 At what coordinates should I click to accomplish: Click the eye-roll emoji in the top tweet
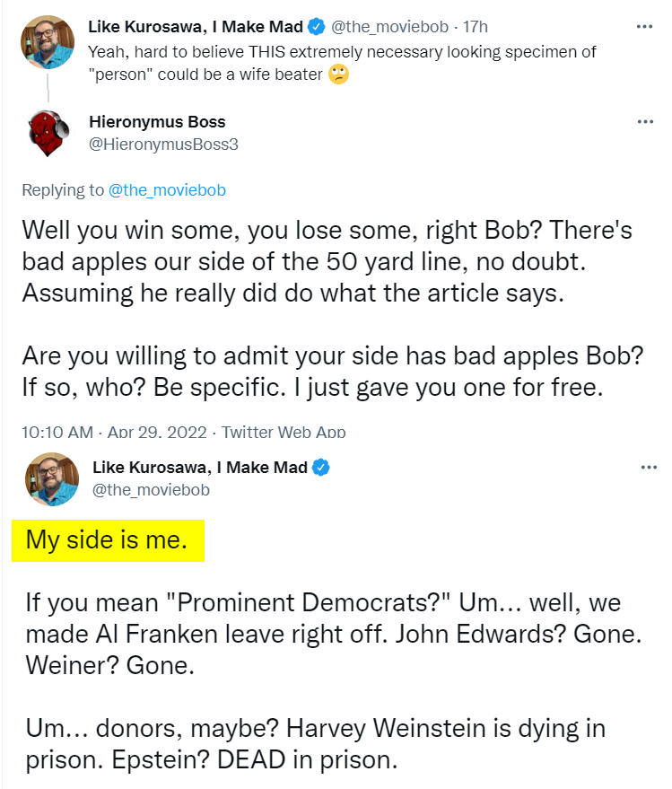tap(338, 75)
